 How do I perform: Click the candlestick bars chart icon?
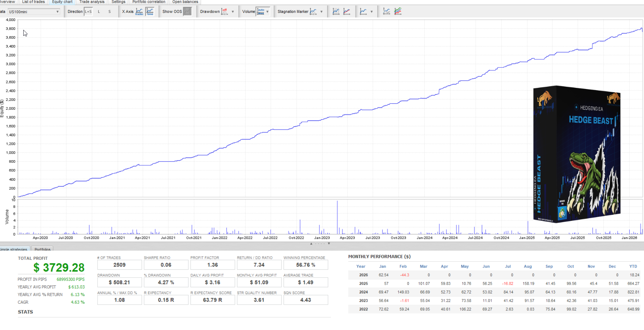point(336,11)
